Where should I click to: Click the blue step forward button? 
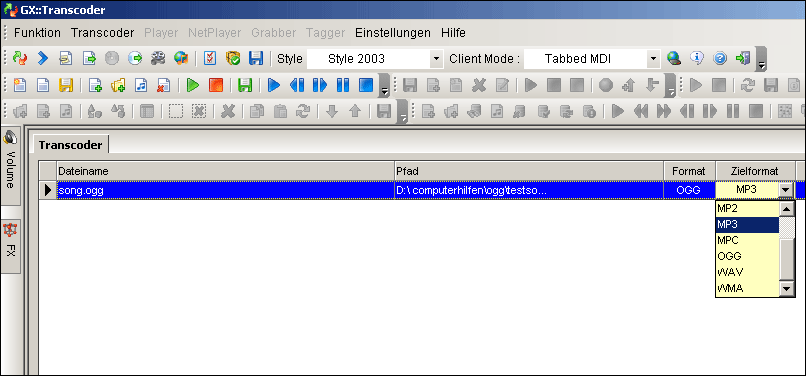(x=320, y=85)
